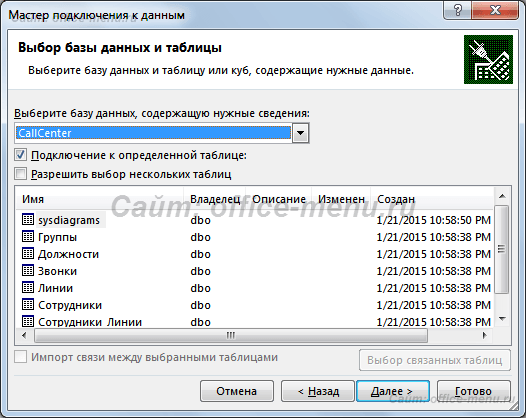Click the sysdiagrams table icon
Screen dimensions: 526x418
coord(28,220)
